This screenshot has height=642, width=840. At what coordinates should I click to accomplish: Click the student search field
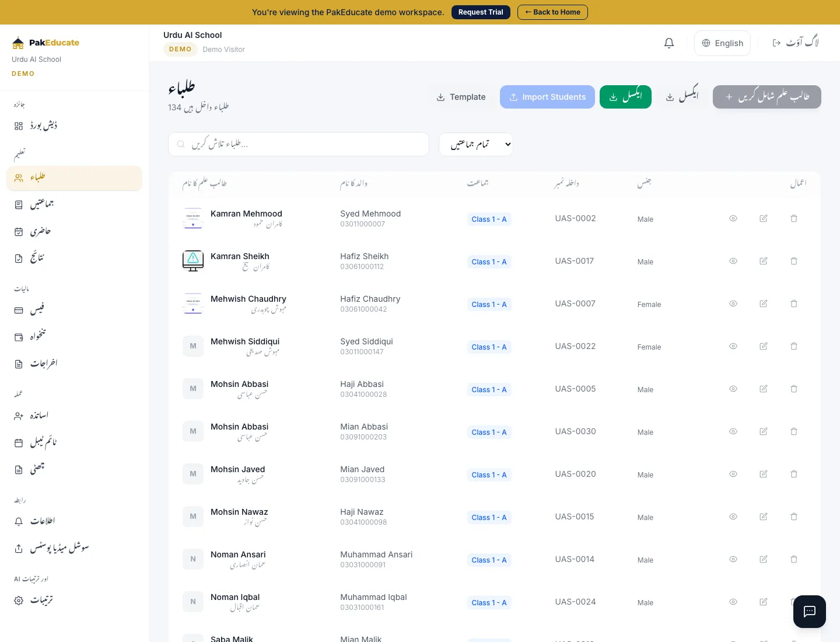(x=298, y=144)
